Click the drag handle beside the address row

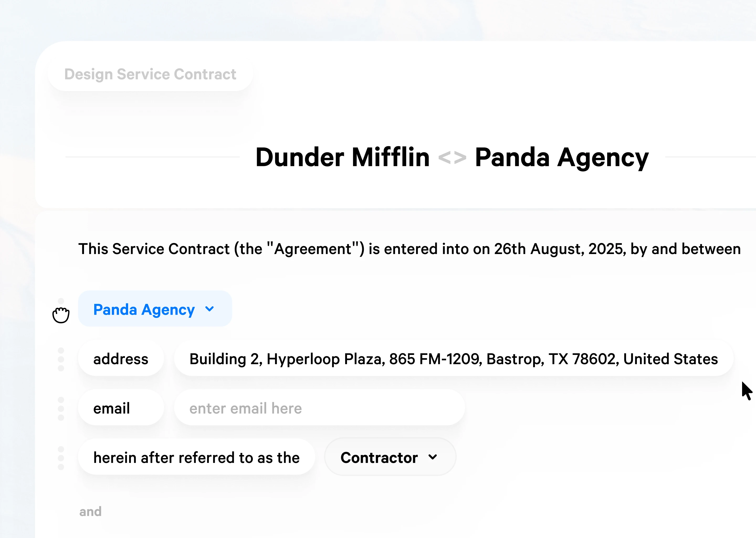[x=61, y=359]
